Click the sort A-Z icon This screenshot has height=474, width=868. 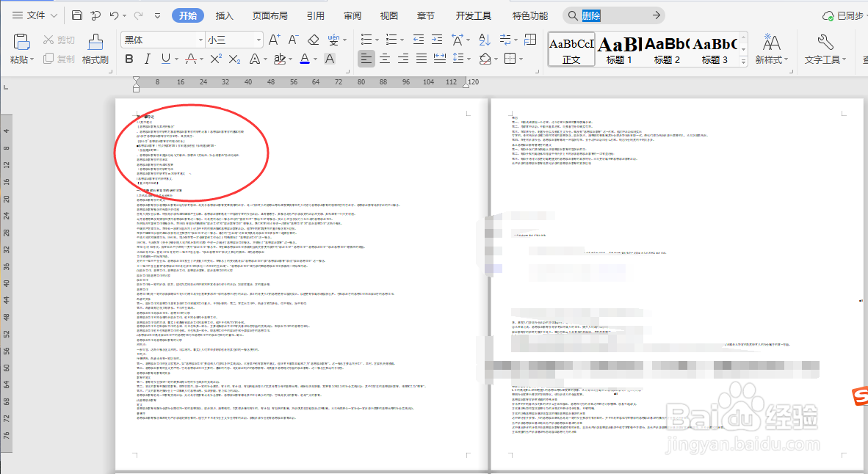[485, 40]
